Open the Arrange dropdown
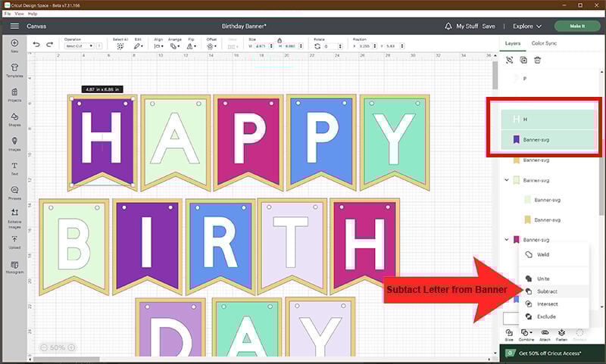This screenshot has height=364, width=606. point(175,46)
